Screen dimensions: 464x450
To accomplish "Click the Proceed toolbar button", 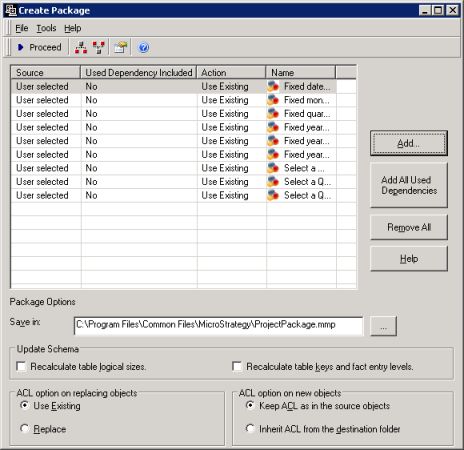I will (39, 47).
